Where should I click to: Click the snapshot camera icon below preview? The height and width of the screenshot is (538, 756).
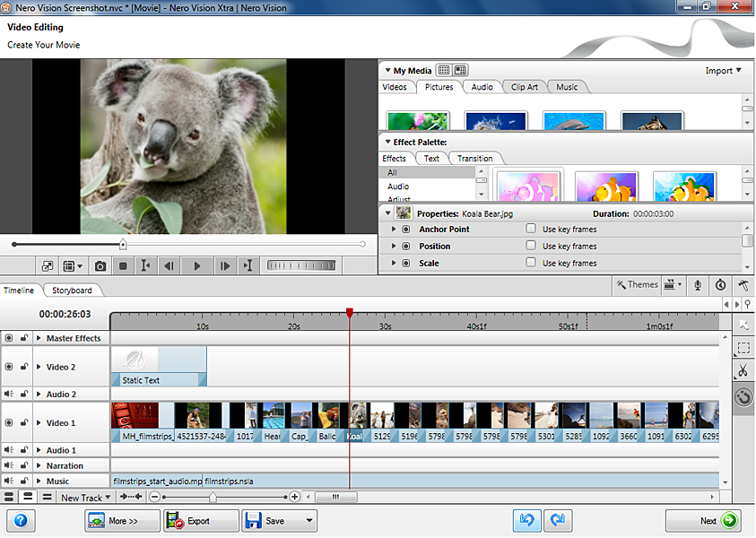[x=100, y=266]
